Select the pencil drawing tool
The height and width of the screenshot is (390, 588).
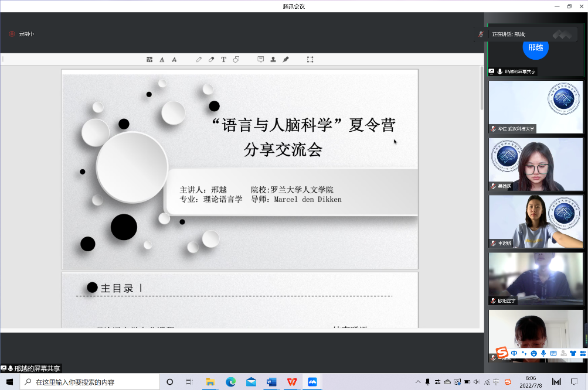[199, 60]
